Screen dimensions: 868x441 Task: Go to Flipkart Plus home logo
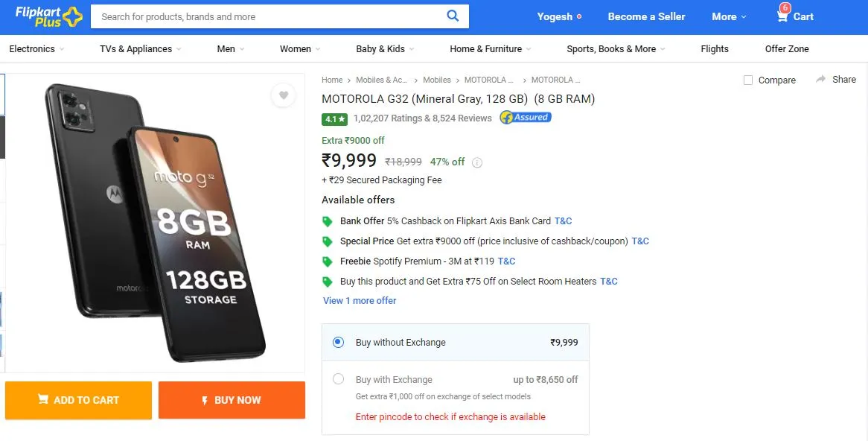[x=48, y=16]
